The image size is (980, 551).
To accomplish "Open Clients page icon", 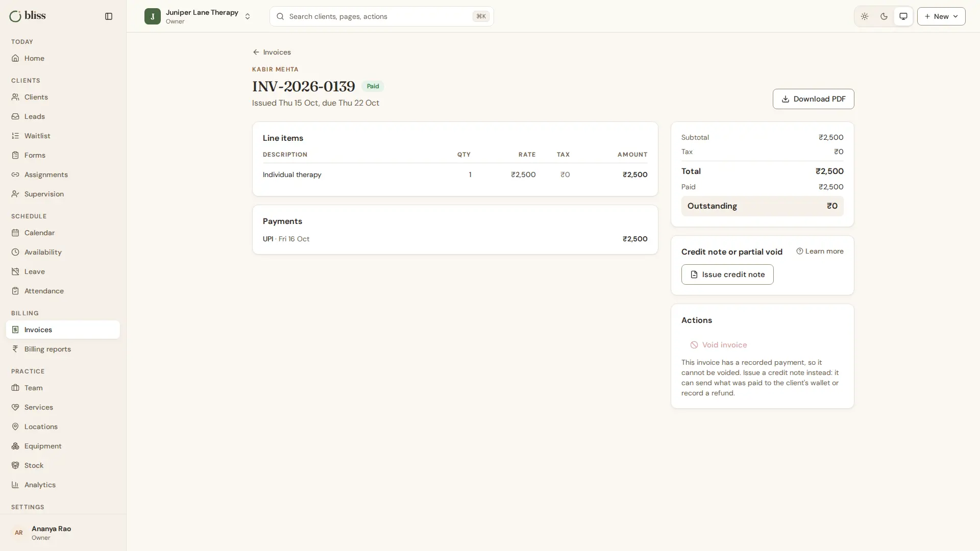I will [15, 97].
